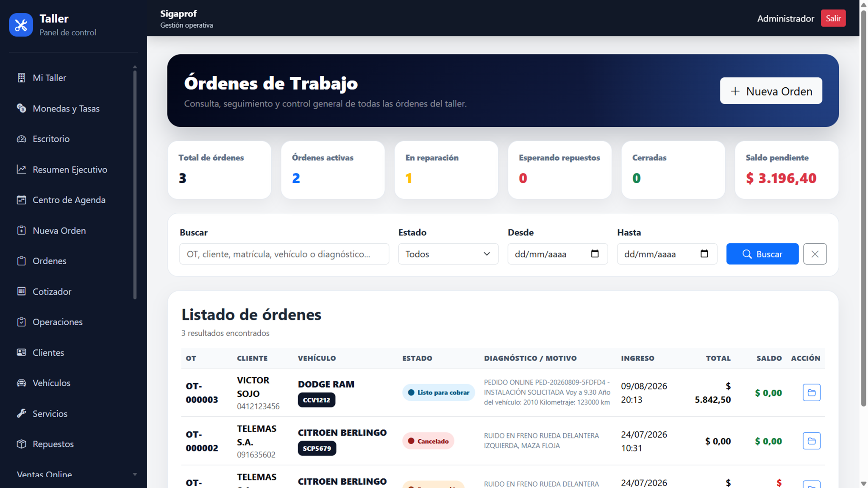Image resolution: width=868 pixels, height=488 pixels.
Task: Click the Repuestos box icon
Action: pos(21,444)
